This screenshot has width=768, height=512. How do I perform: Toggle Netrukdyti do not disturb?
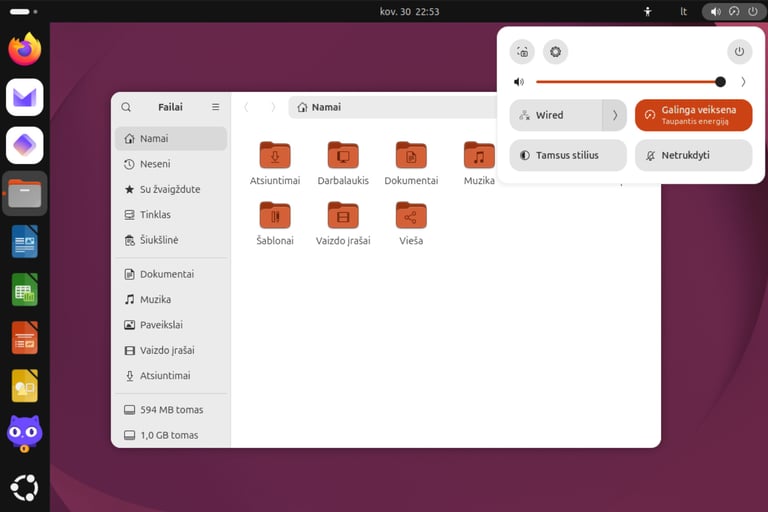pos(694,155)
